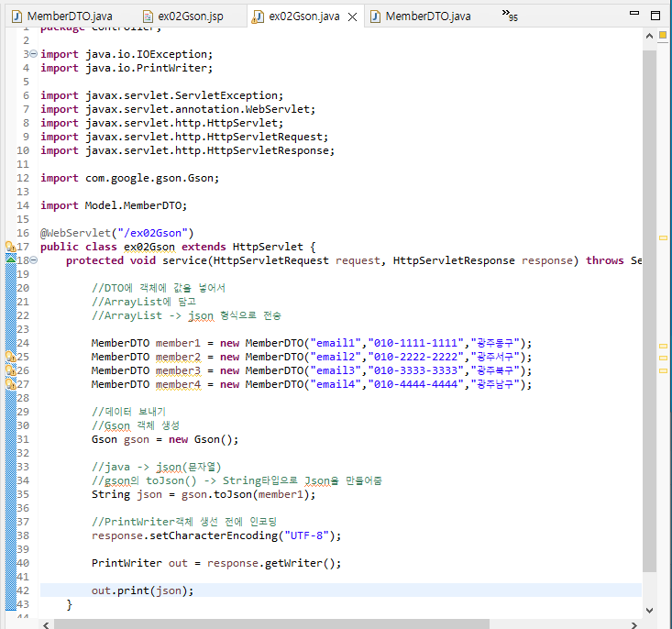Click the underlined member4 variable
Viewport: 672px width, 629px height.
pyautogui.click(x=178, y=384)
